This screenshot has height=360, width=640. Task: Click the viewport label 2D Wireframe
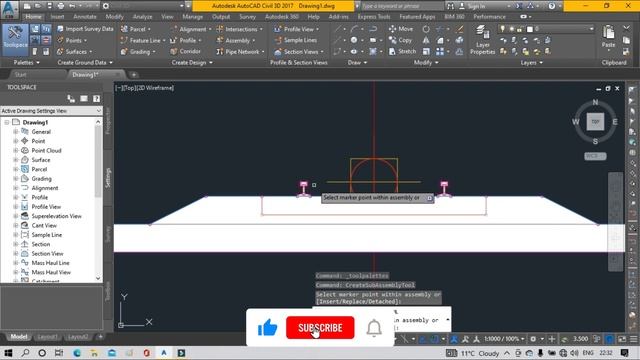(x=155, y=88)
